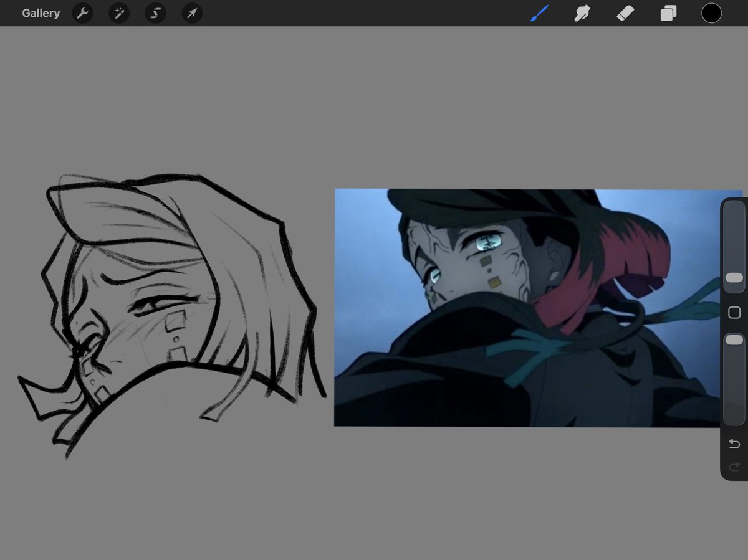Open the Adjustments magic wand menu
This screenshot has width=748, height=560.
point(118,13)
